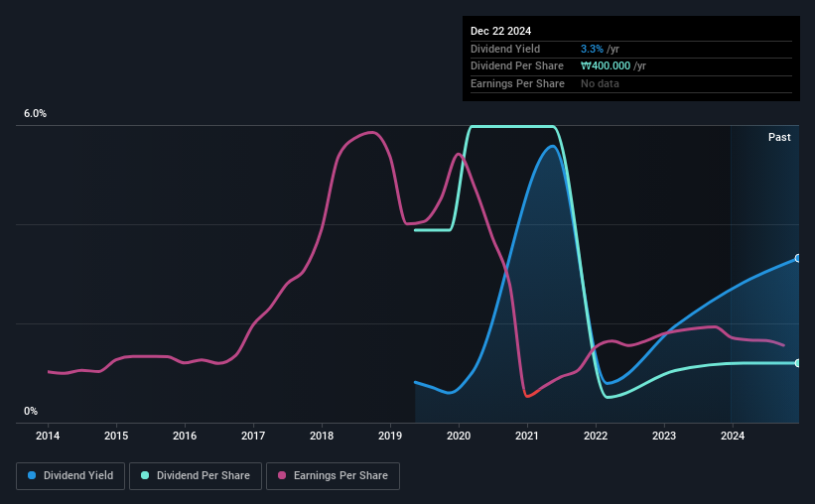This screenshot has width=815, height=504.
Task: Click the pink Earnings Per Share legend dot
Action: pos(282,475)
